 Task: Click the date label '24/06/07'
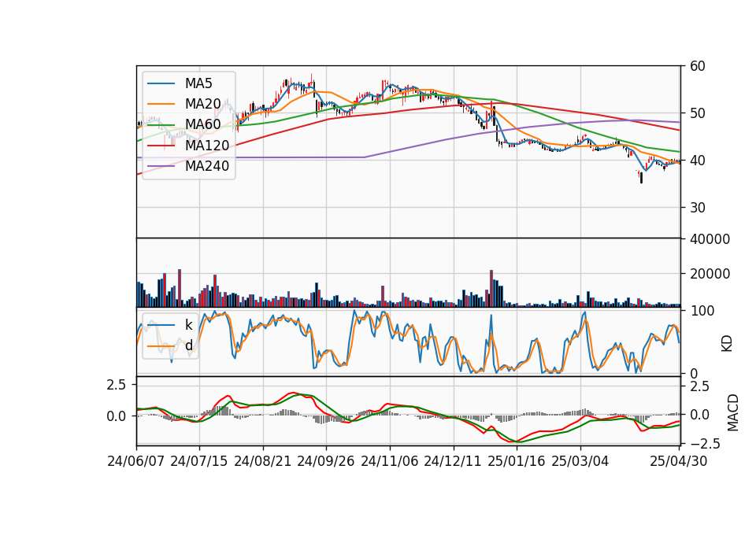click(136, 461)
